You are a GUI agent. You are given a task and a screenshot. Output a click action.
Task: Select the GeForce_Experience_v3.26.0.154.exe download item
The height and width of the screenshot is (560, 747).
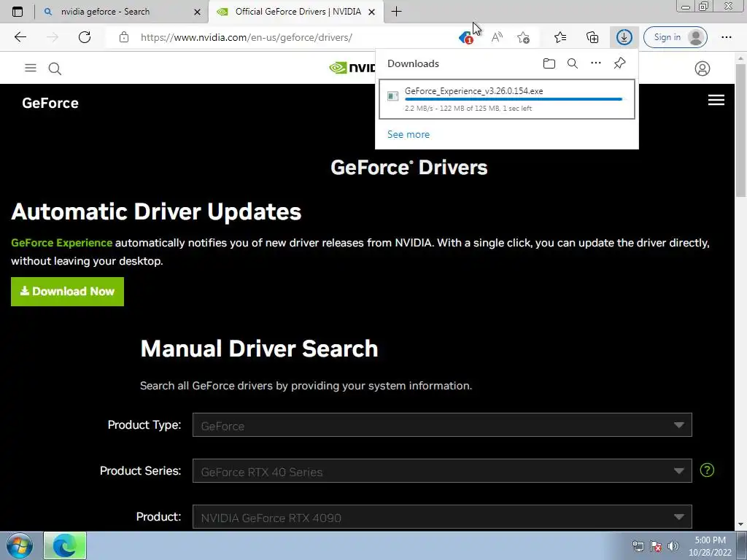507,99
